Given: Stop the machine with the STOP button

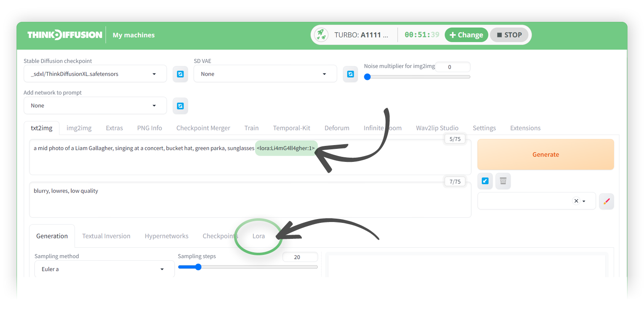Looking at the screenshot, I should 509,35.
